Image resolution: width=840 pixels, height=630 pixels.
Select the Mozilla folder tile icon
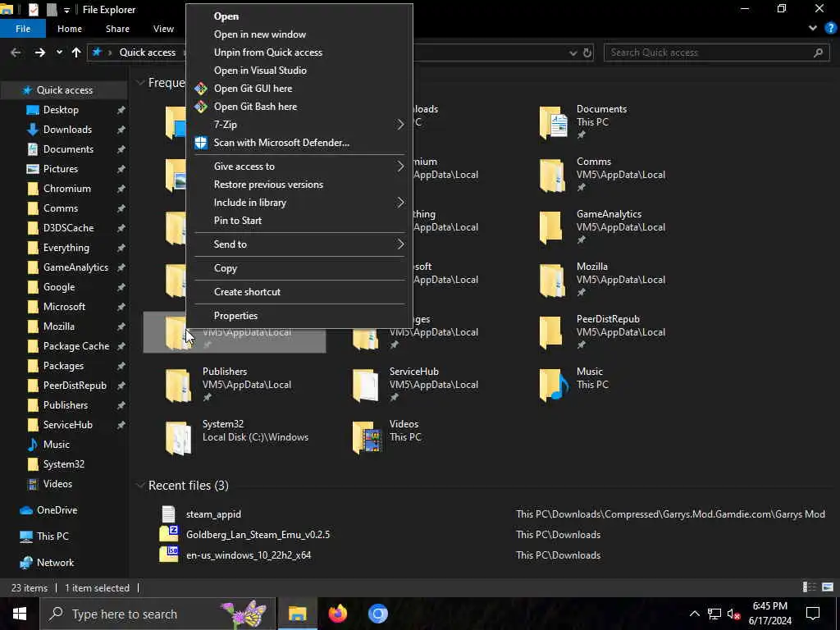pyautogui.click(x=554, y=280)
